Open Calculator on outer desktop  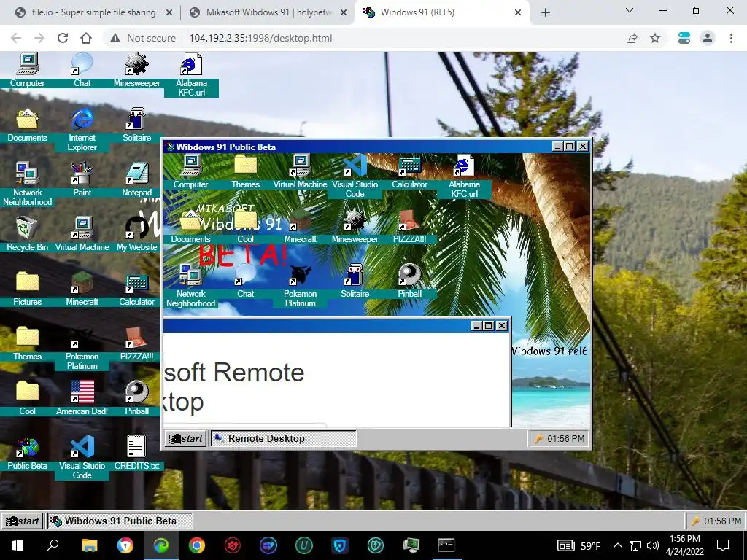[136, 289]
